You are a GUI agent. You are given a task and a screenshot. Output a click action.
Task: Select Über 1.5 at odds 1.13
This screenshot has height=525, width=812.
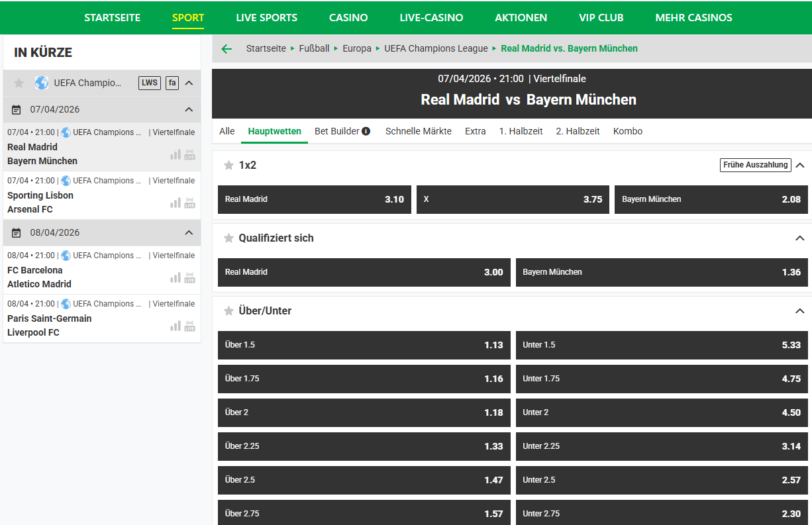pos(364,345)
